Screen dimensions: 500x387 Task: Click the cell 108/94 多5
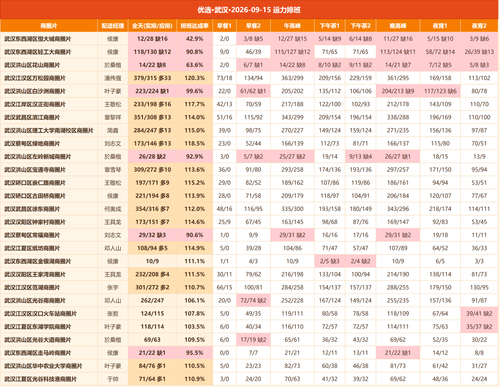(x=152, y=248)
